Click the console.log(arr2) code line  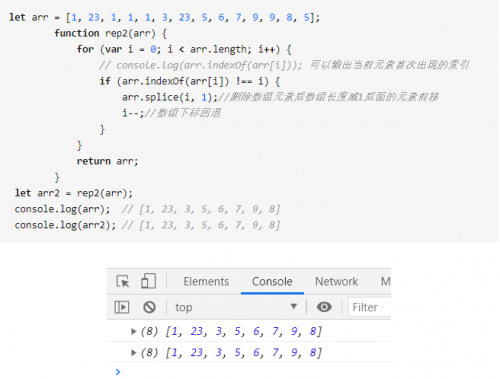pos(147,225)
